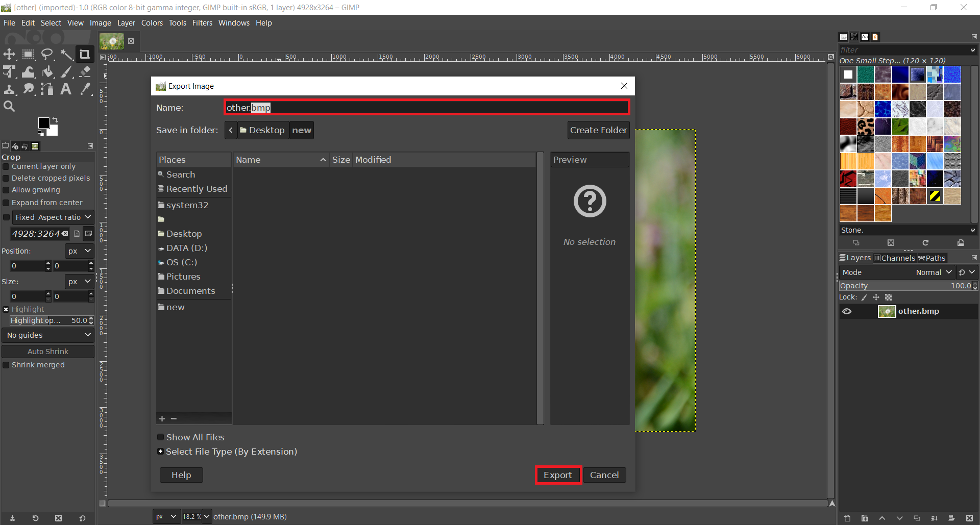
Task: Click the black foreground color swatch
Action: tap(44, 123)
